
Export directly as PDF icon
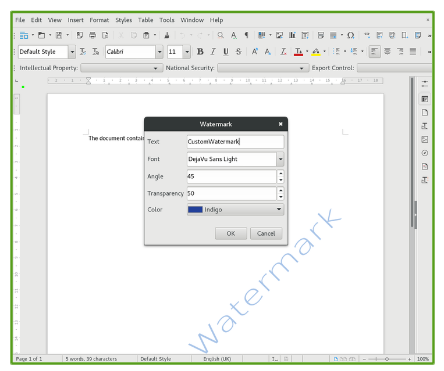pos(80,35)
